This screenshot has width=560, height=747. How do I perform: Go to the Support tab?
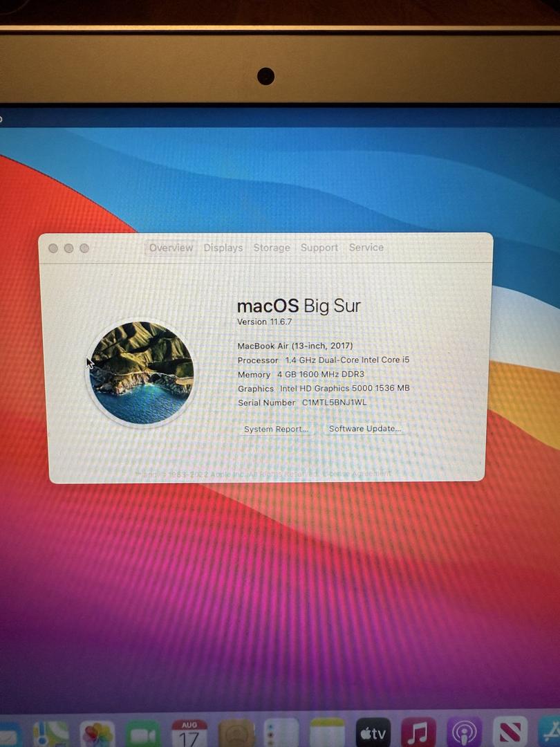pyautogui.click(x=319, y=248)
